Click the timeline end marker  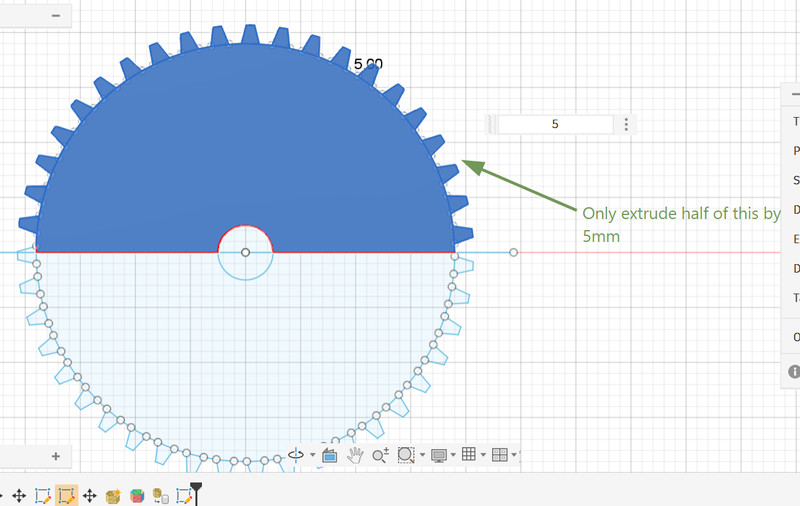point(196,493)
